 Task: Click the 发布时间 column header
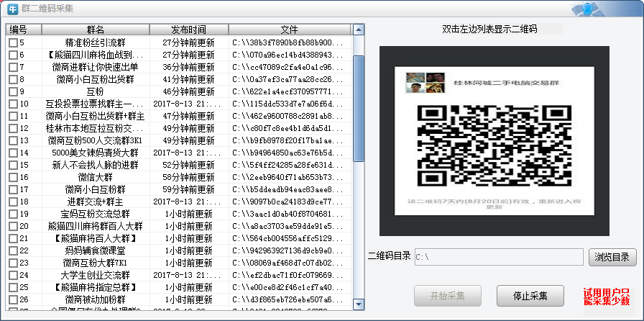(x=189, y=30)
